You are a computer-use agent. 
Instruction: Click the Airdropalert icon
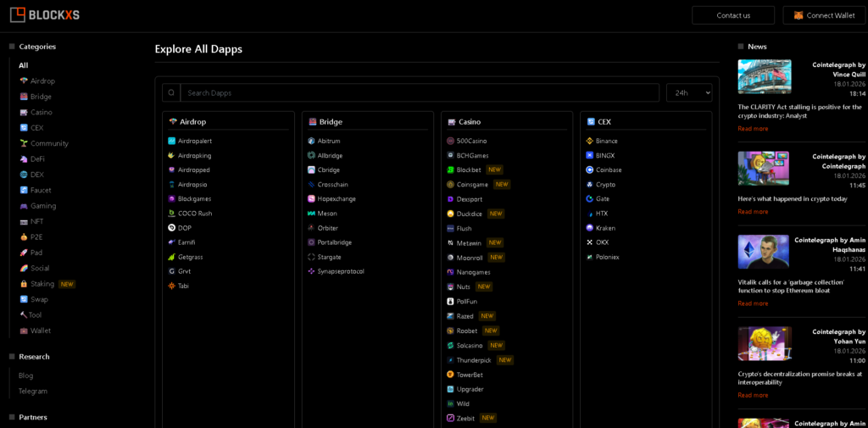(172, 141)
